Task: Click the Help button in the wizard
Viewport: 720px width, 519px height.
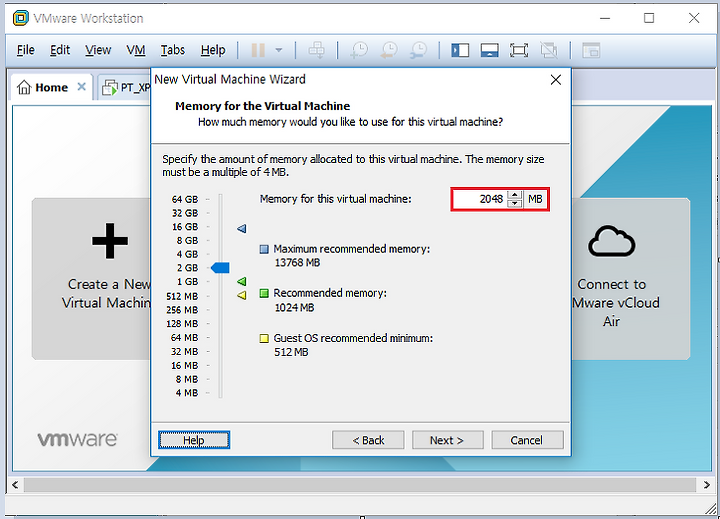Action: pyautogui.click(x=194, y=440)
